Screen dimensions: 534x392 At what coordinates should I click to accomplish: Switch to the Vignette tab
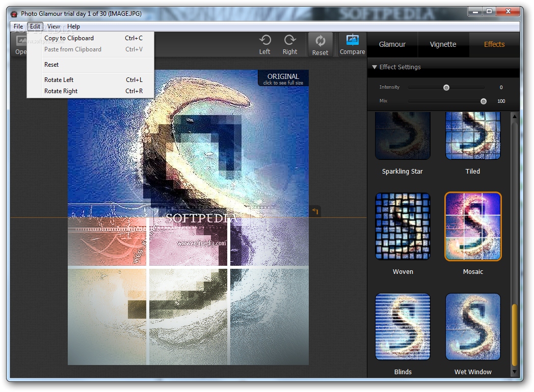click(x=443, y=45)
